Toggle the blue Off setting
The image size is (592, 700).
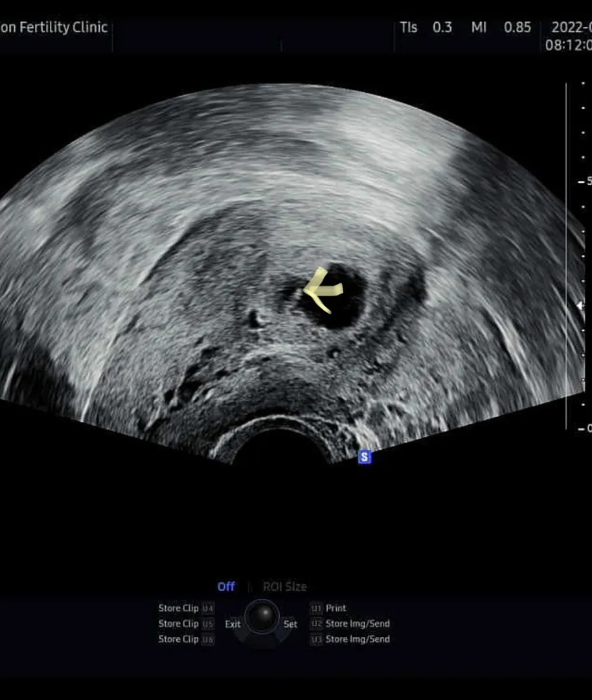pyautogui.click(x=226, y=587)
